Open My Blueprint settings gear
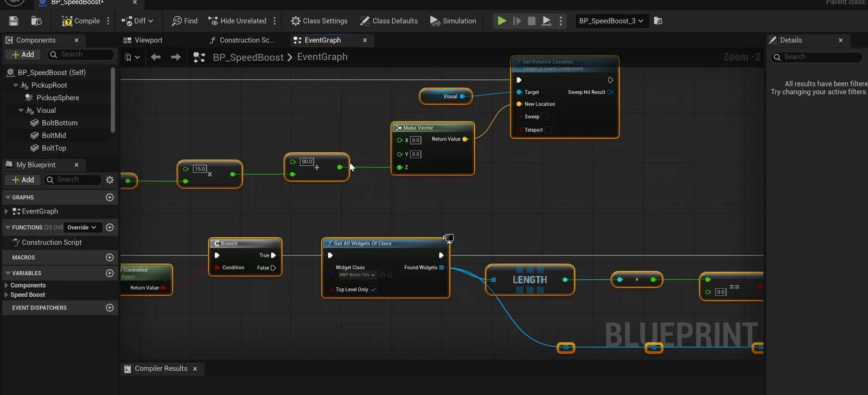The height and width of the screenshot is (395, 868). (110, 180)
